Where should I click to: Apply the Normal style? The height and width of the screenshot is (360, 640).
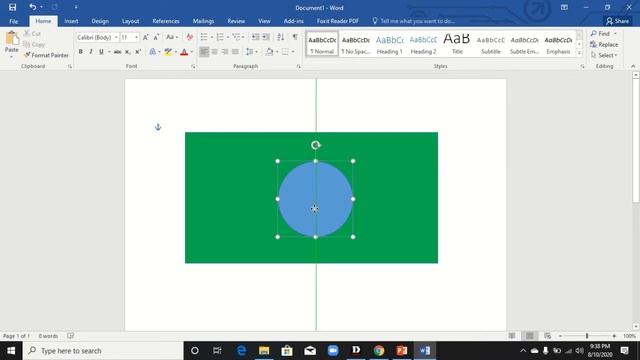coord(322,44)
